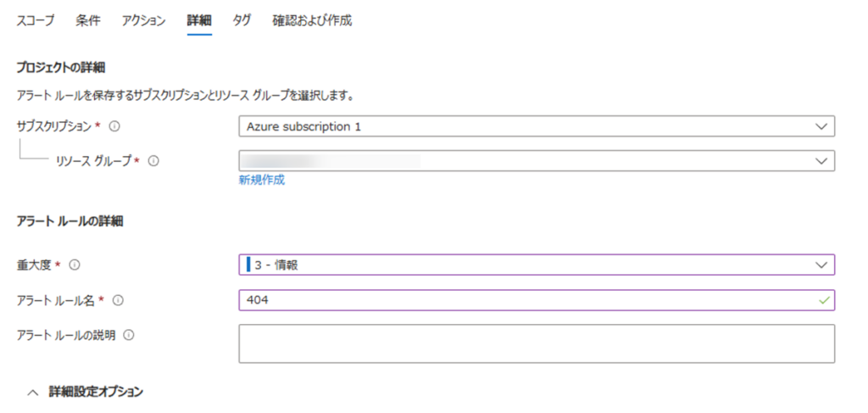Click the info icon beside リソース グループ

154,160
